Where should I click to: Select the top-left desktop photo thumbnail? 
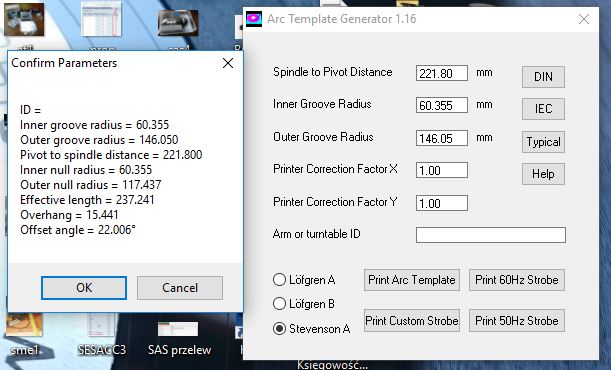24,19
